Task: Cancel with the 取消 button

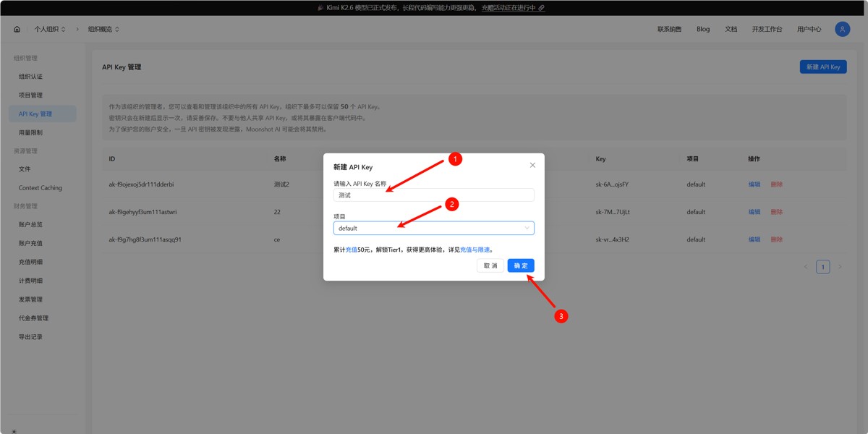Action: coord(490,265)
